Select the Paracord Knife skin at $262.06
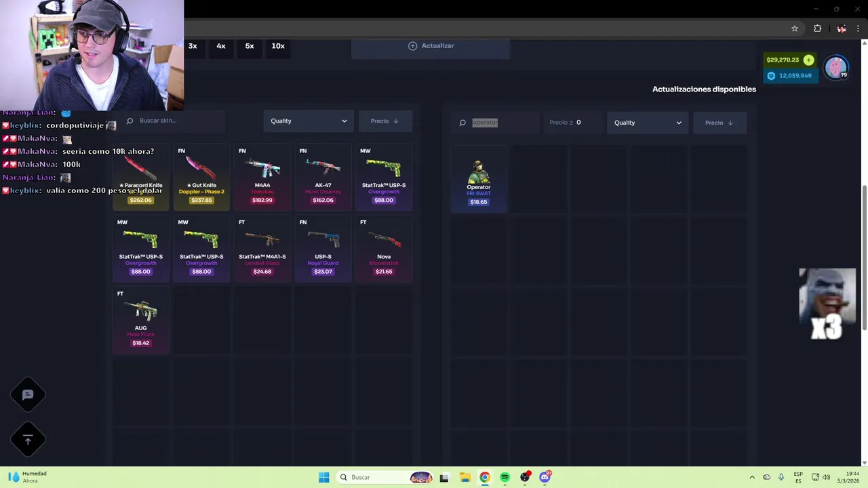 click(141, 177)
